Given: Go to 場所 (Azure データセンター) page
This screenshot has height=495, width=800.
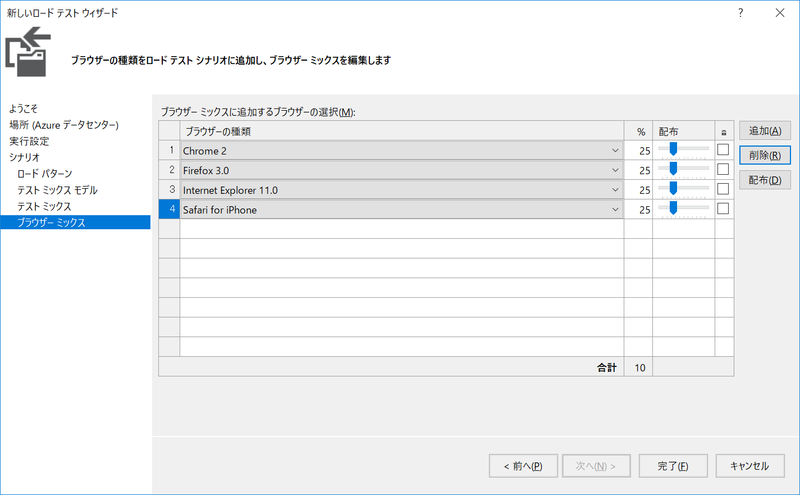Looking at the screenshot, I should [x=64, y=125].
